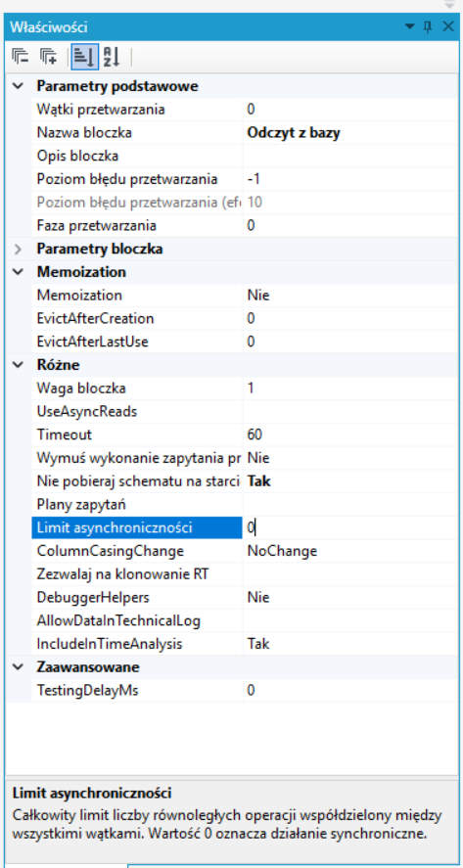The image size is (463, 868).
Task: Edit the EvictAfterLastUse value field
Action: click(x=349, y=343)
